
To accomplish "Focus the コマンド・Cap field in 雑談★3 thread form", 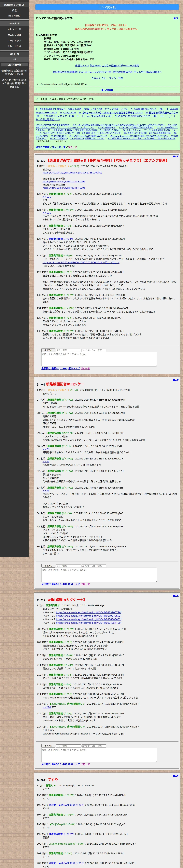I will [94, 350].
